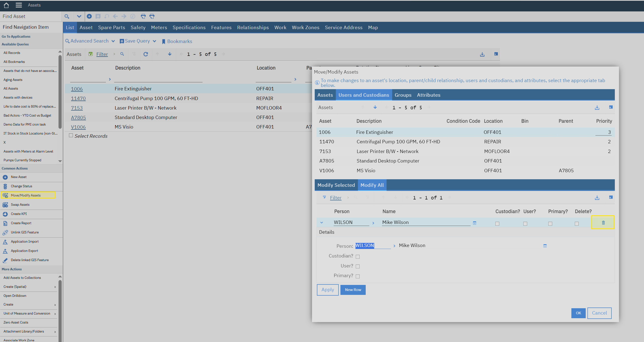Open the Save Query dropdown arrow
The height and width of the screenshot is (342, 644).
pos(154,41)
